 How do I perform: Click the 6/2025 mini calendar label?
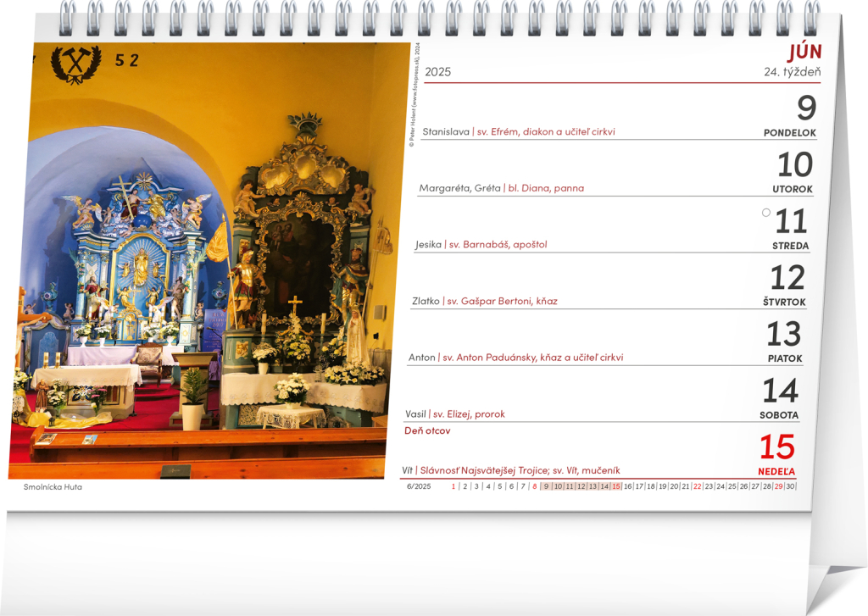click(x=419, y=486)
